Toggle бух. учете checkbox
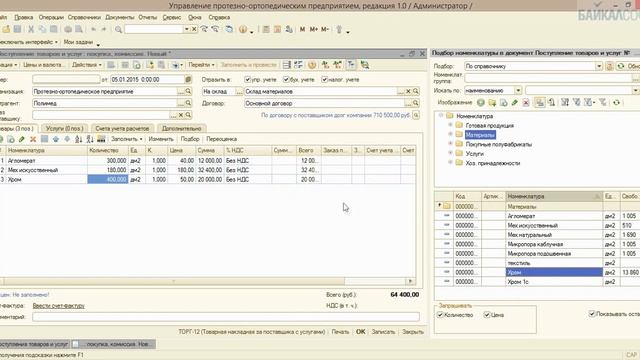 pos(286,80)
